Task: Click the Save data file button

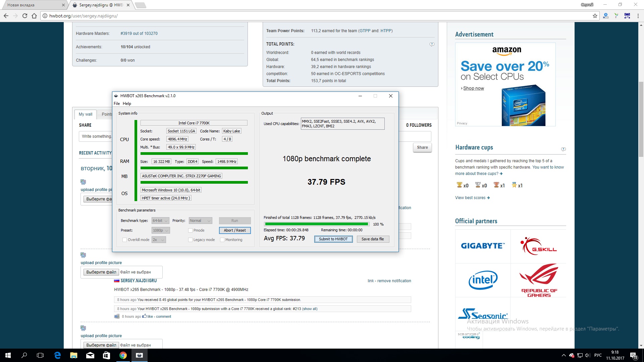Action: pos(373,239)
